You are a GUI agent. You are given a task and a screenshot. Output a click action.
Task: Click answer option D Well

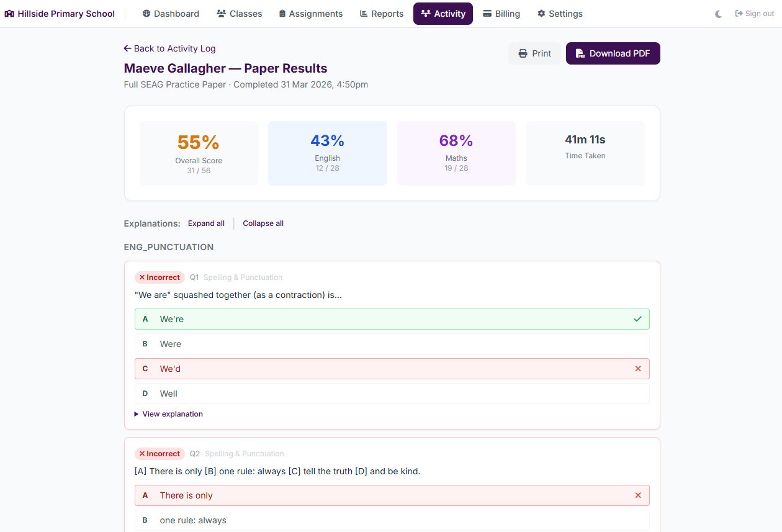click(392, 394)
